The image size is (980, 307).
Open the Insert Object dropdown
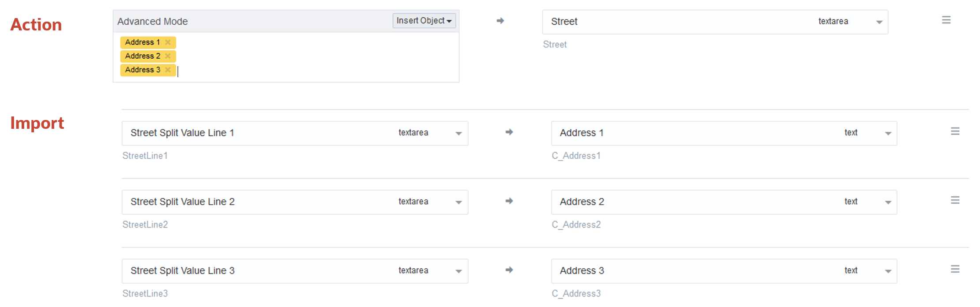(x=424, y=21)
